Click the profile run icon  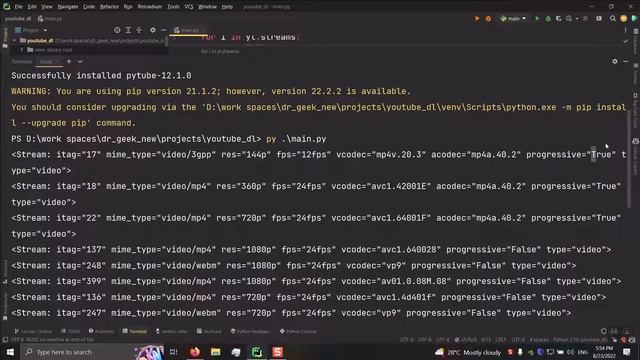pyautogui.click(x=569, y=19)
